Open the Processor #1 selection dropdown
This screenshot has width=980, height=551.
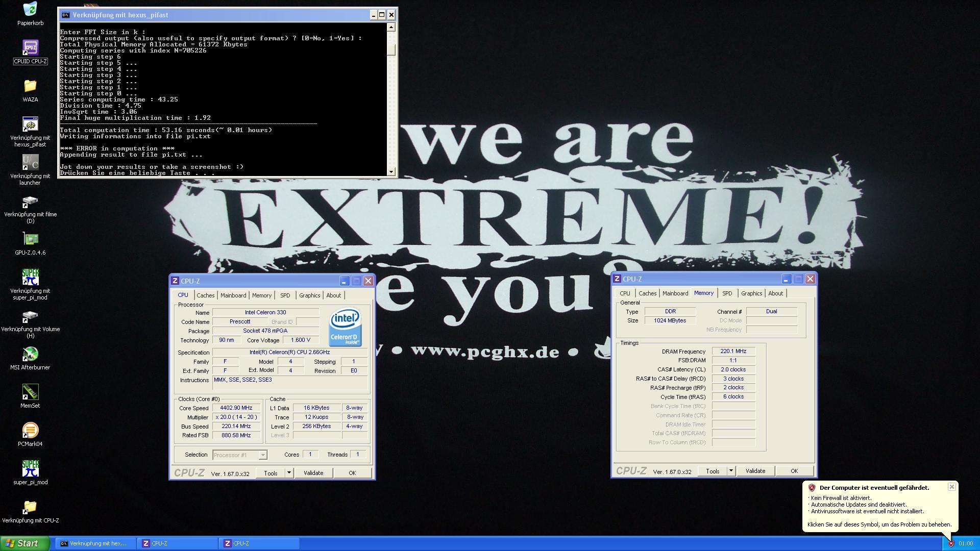[239, 455]
